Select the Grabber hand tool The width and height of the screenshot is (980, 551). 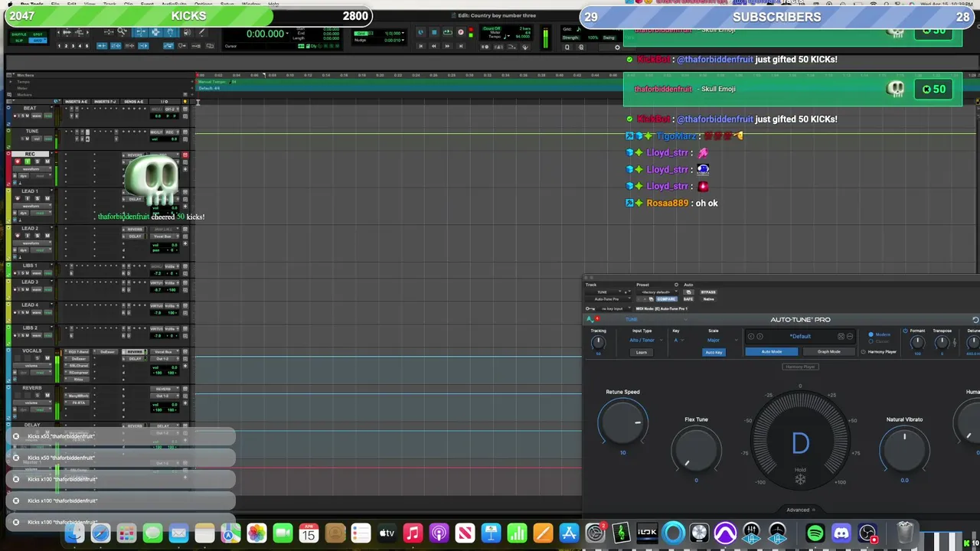point(171,32)
